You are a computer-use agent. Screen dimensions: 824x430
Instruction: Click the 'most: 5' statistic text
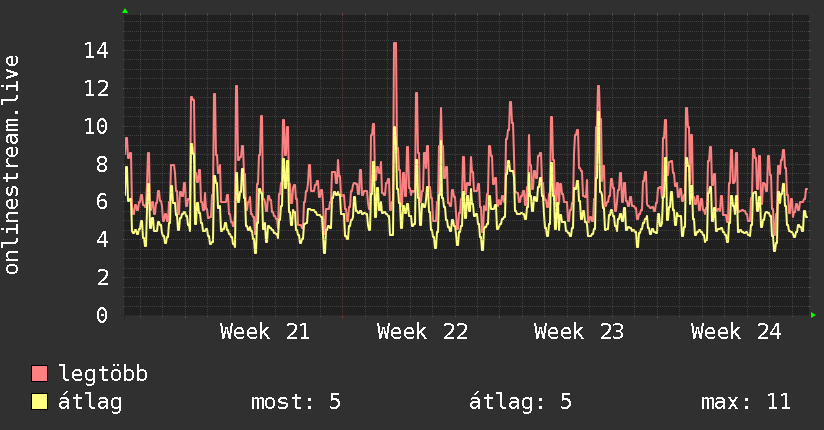click(296, 402)
